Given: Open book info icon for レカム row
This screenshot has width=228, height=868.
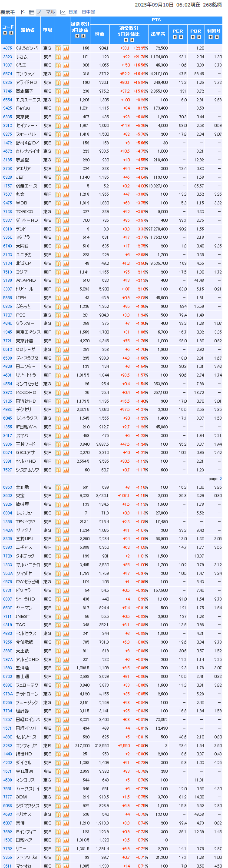Looking at the screenshot, I should (x=58, y=57).
